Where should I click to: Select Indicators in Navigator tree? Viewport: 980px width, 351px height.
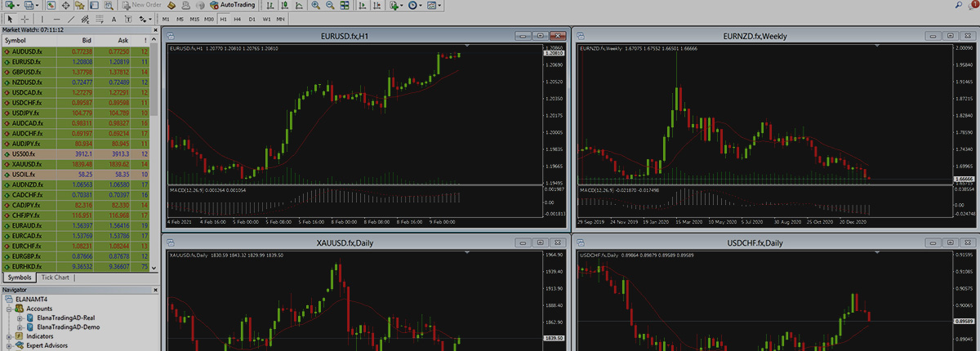(x=39, y=336)
